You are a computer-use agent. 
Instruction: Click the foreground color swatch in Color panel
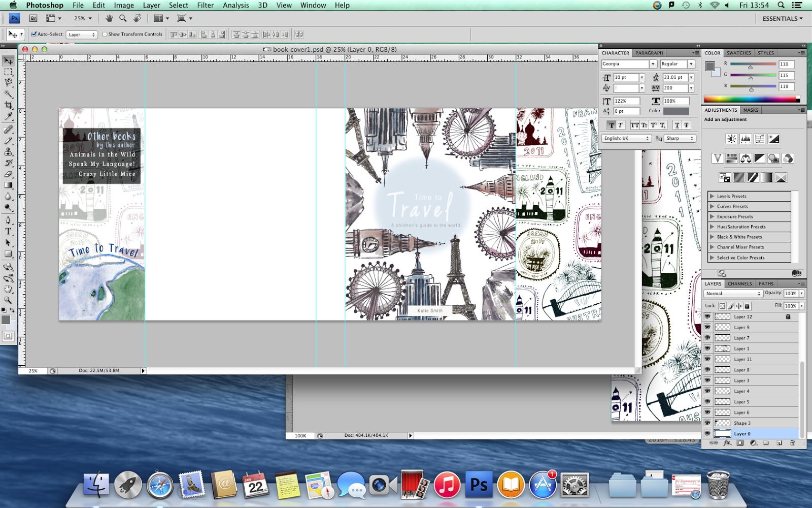click(710, 67)
